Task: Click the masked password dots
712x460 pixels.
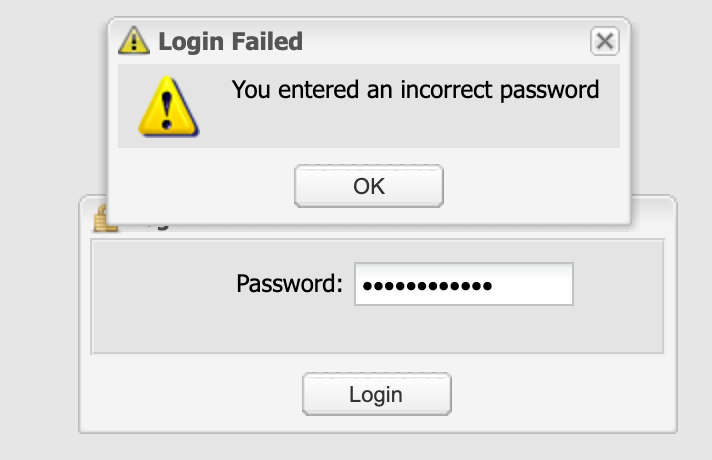Action: [x=427, y=286]
